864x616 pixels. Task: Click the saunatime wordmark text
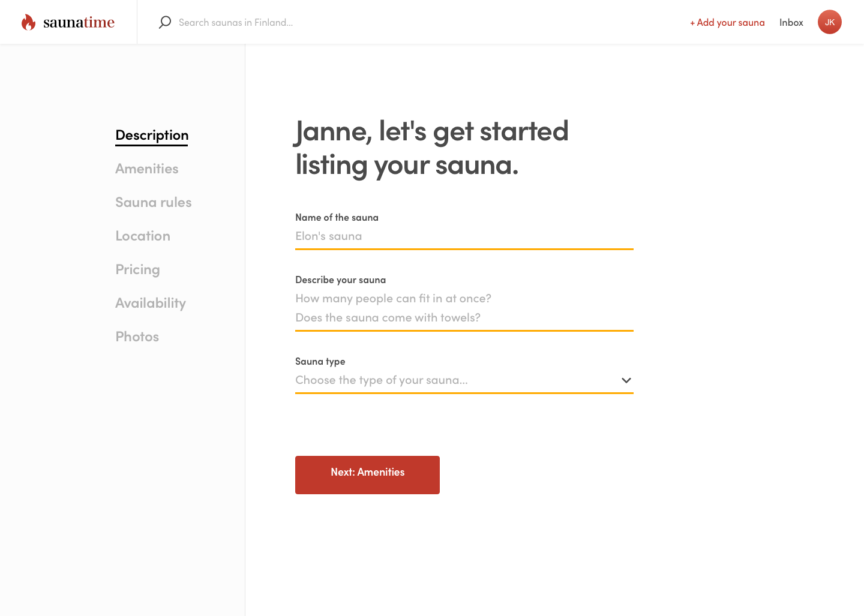[x=79, y=23]
